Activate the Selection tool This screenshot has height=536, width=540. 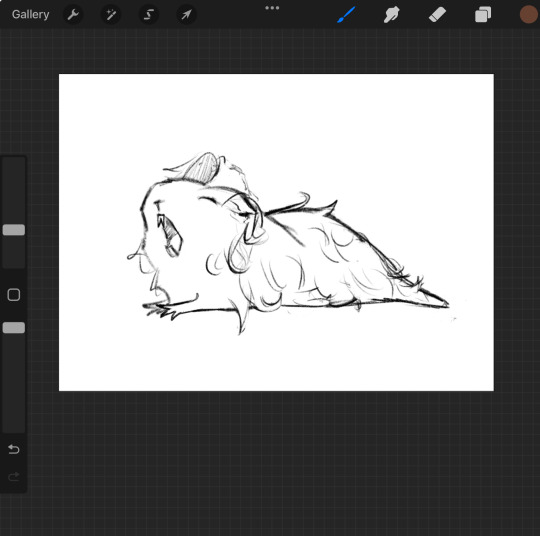coord(149,15)
